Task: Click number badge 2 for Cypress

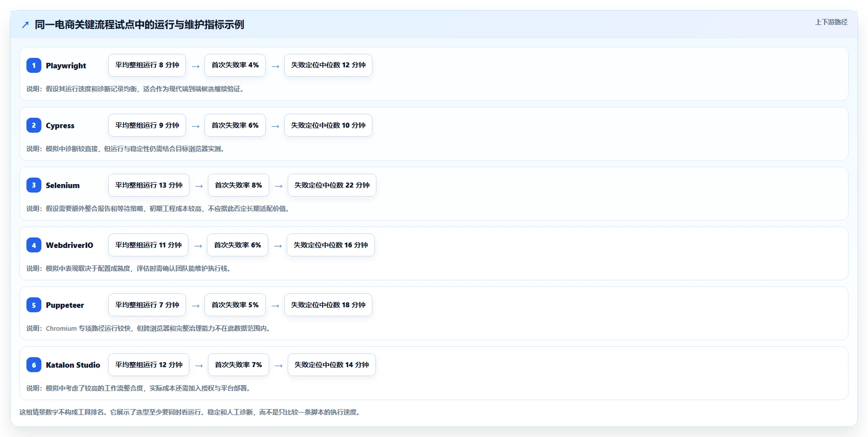Action: click(x=34, y=125)
